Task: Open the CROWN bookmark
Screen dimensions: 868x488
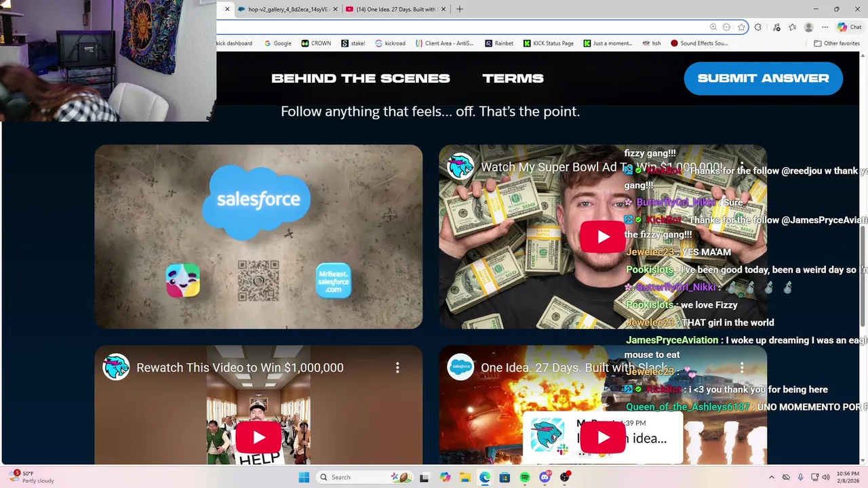Action: [x=316, y=43]
